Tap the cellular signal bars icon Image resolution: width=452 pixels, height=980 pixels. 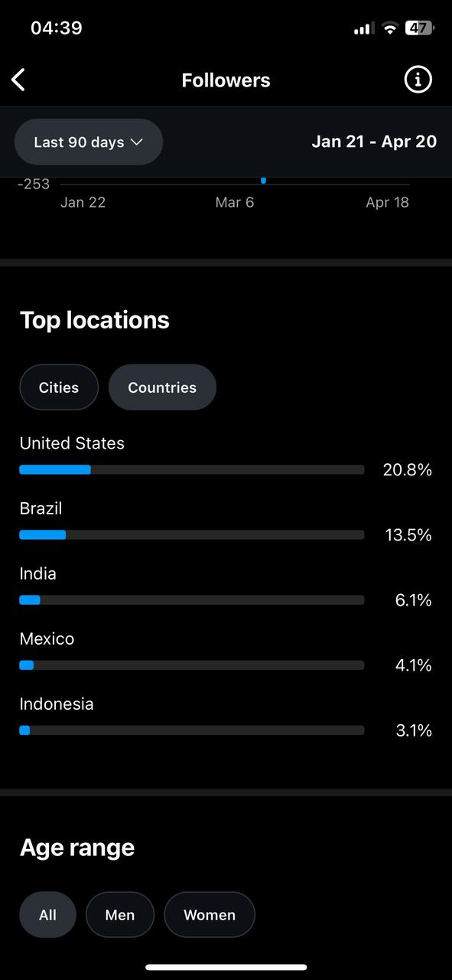tap(363, 29)
